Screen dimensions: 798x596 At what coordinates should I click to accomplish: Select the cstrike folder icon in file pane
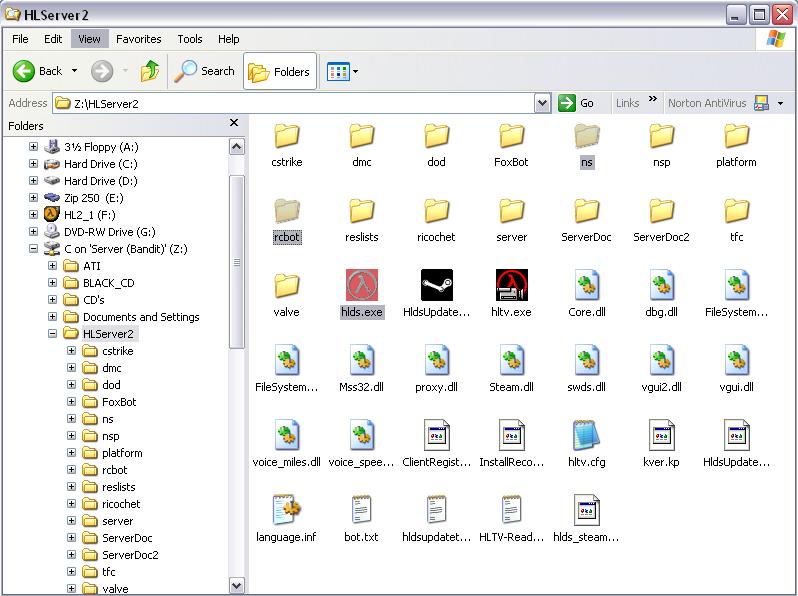(287, 136)
